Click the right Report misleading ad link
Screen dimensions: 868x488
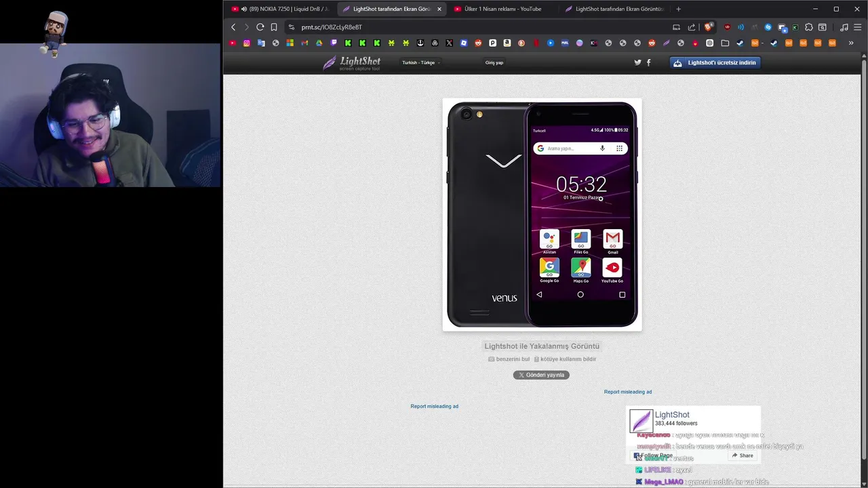(x=628, y=392)
